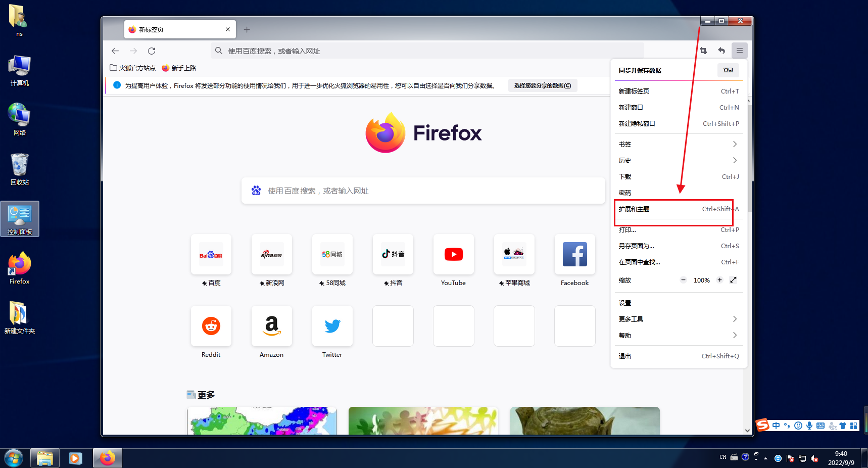Increase zoom with plus button

[719, 280]
